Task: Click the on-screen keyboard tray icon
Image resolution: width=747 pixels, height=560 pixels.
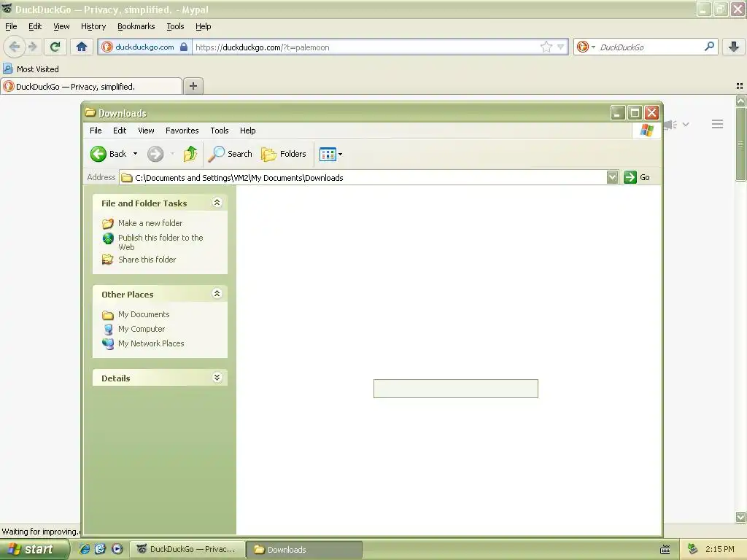Action: [665, 550]
